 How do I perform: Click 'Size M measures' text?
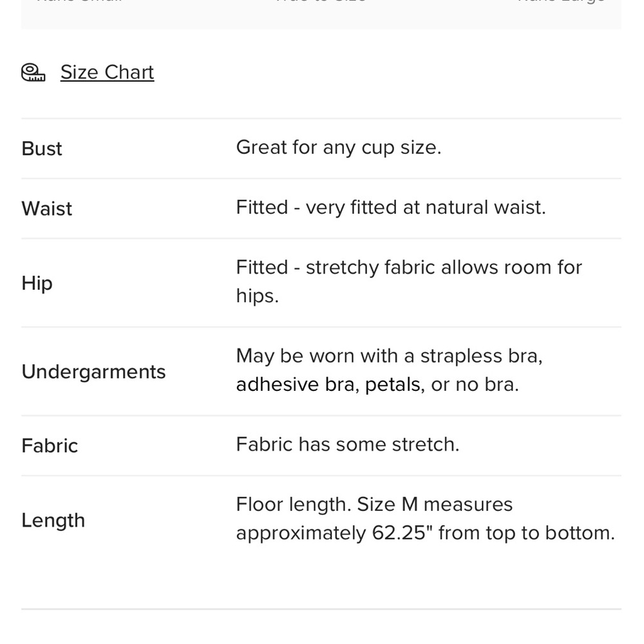pos(435,505)
